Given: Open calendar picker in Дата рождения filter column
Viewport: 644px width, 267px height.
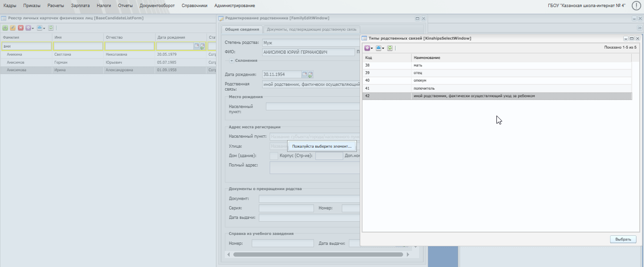Looking at the screenshot, I should point(197,46).
